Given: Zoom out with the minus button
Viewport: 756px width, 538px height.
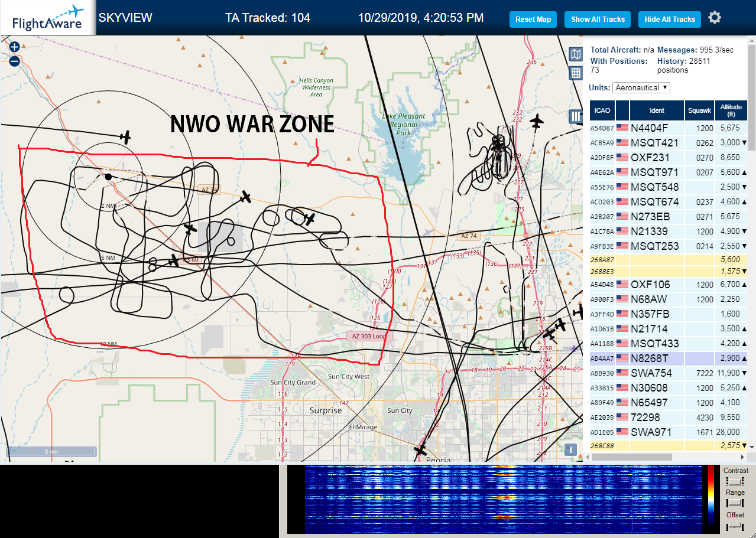Looking at the screenshot, I should coord(15,61).
